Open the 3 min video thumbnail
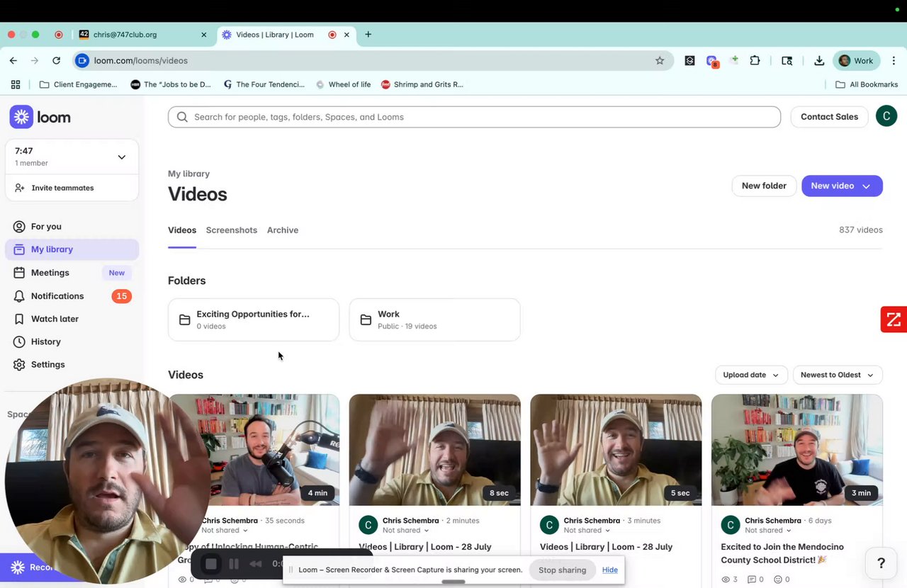This screenshot has height=588, width=907. pos(797,450)
